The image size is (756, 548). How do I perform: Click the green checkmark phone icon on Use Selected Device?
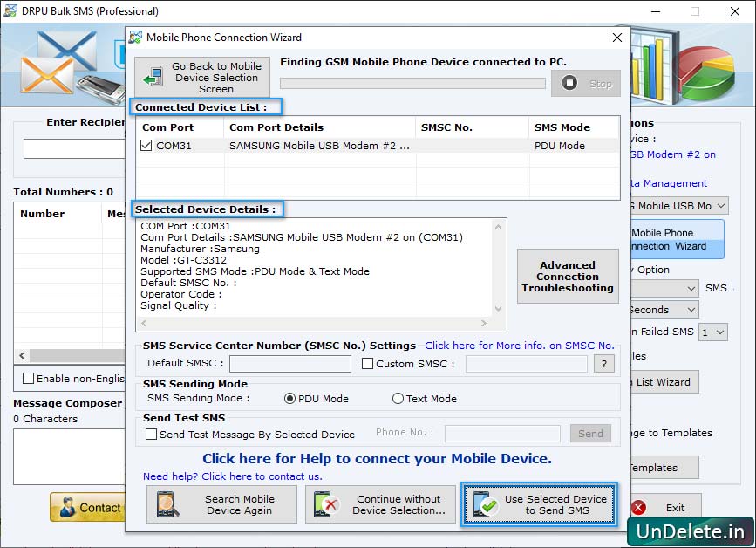[485, 504]
